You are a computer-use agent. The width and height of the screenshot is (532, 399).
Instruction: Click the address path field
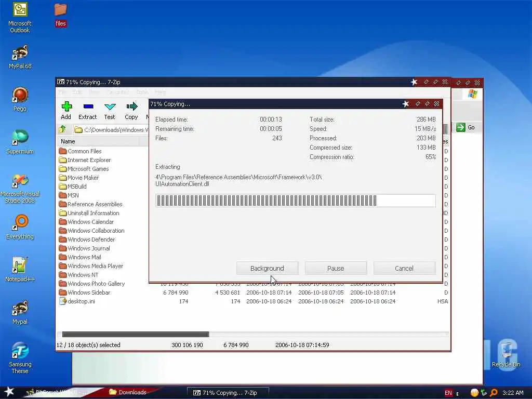(x=111, y=129)
